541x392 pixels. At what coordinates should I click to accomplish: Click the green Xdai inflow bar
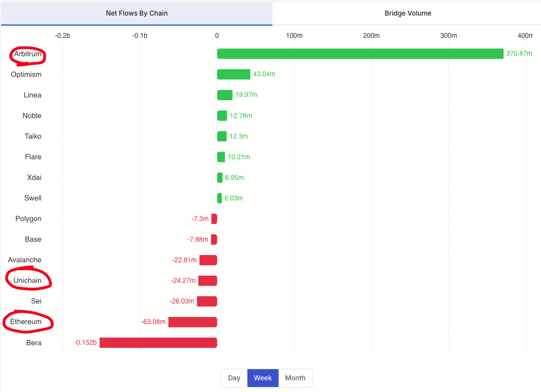point(220,178)
